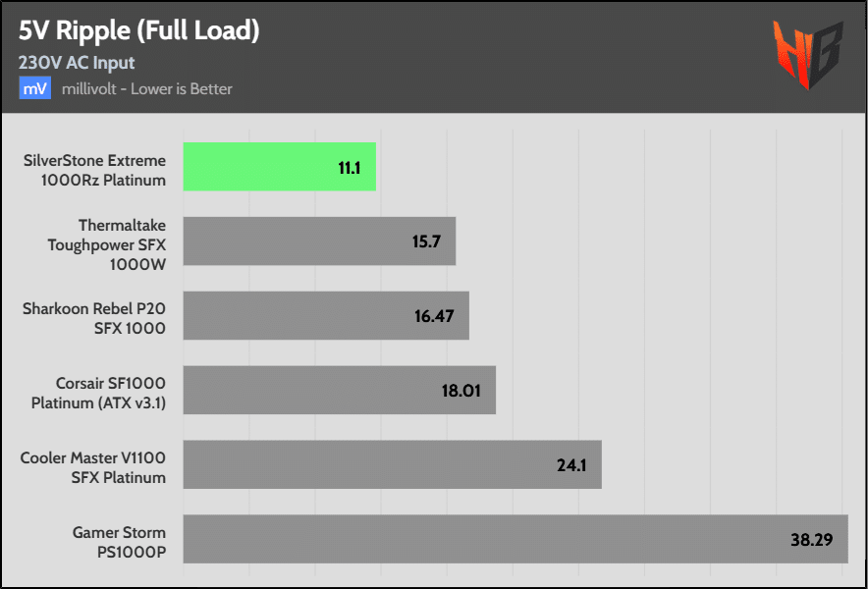This screenshot has width=868, height=589.
Task: Select the Sharkoon Rebel P20 16.47 bar
Action: pyautogui.click(x=326, y=315)
